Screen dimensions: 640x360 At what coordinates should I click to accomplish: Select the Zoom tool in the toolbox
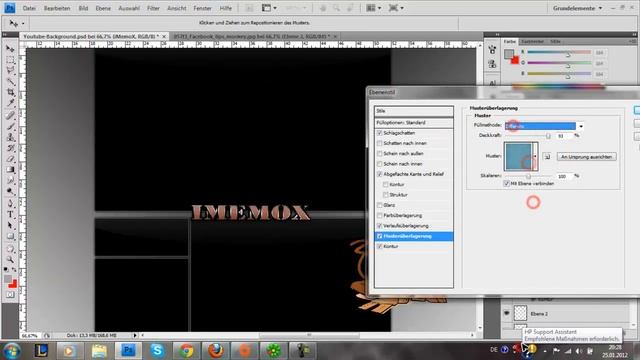tap(10, 260)
